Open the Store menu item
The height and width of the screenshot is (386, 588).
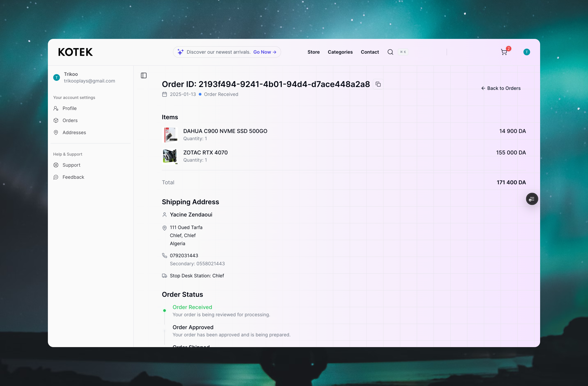(313, 52)
